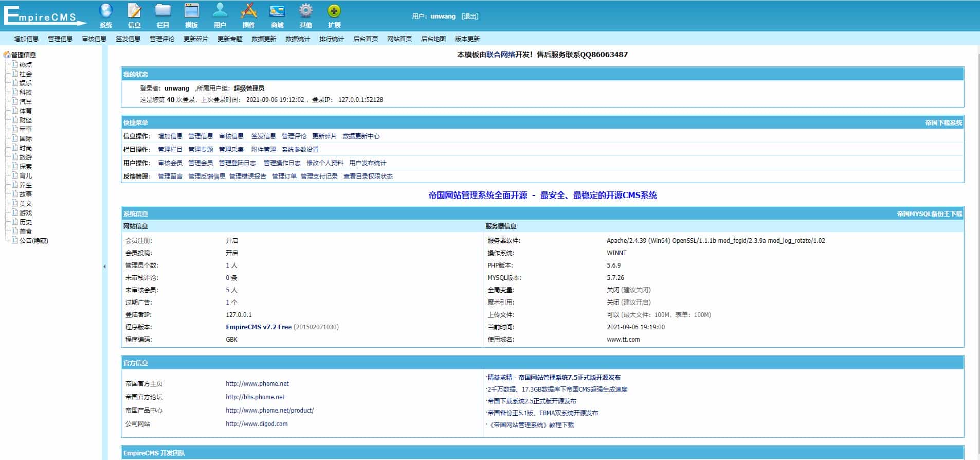Click the page icon next to 娱乐
The width and height of the screenshot is (980, 460).
tap(15, 82)
